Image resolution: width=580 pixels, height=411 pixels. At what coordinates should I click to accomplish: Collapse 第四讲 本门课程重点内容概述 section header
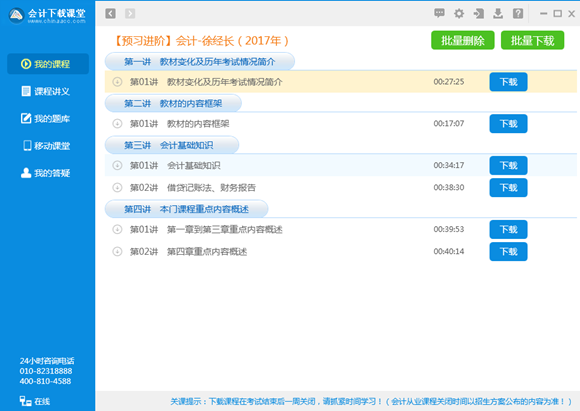pyautogui.click(x=186, y=209)
